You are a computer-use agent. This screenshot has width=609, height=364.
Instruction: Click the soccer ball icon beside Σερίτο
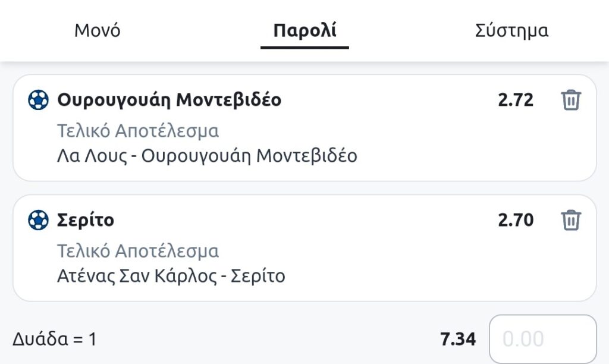[38, 221]
